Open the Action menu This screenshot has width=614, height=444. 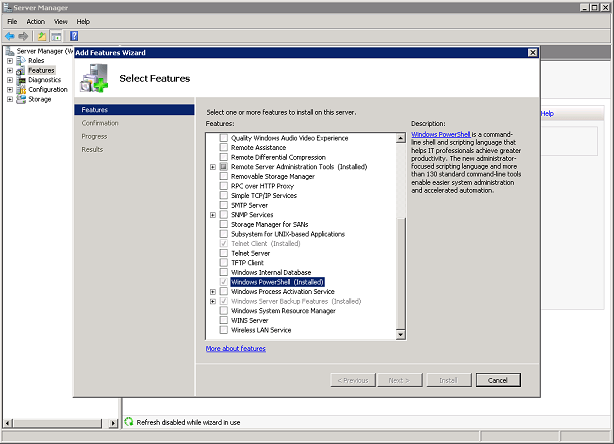coord(36,21)
